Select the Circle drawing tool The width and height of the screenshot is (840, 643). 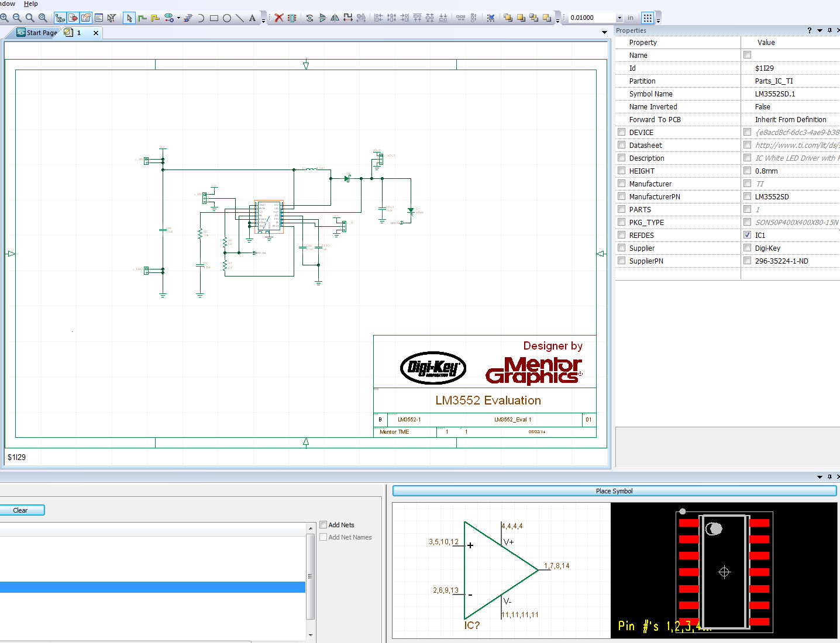click(x=227, y=18)
